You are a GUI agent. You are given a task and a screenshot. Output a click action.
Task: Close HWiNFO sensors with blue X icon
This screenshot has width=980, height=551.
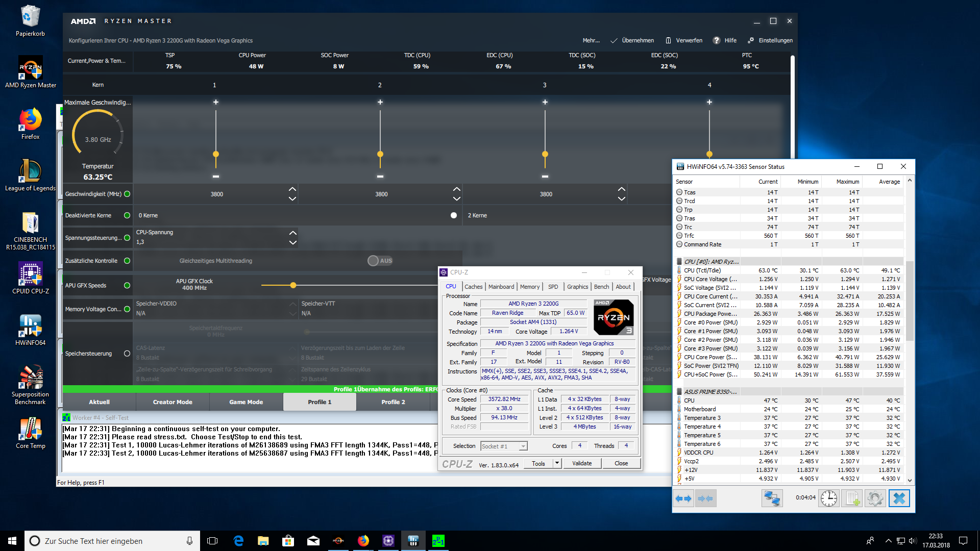point(899,498)
